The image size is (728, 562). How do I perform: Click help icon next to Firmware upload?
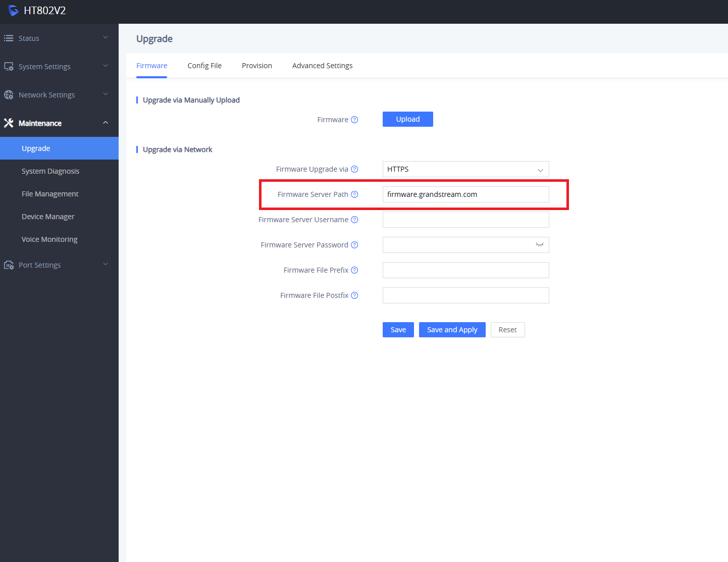(x=354, y=120)
